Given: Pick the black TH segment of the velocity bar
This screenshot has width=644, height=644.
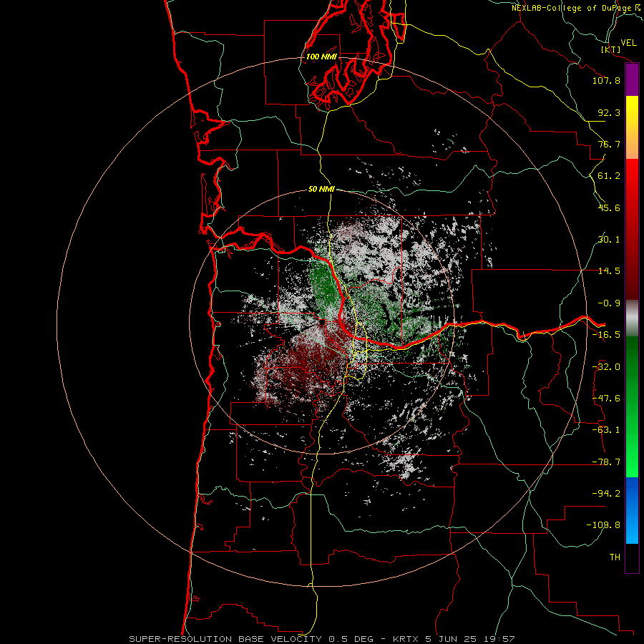Looking at the screenshot, I should (632, 557).
